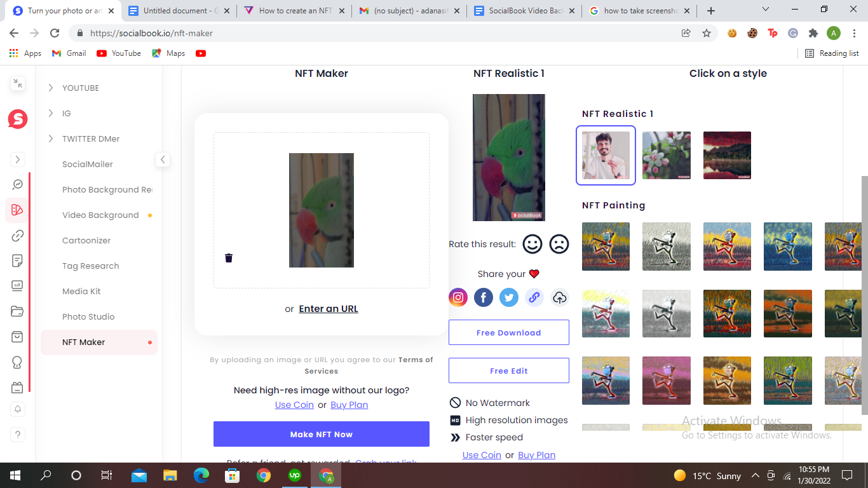Screen dimensions: 868x488
Task: Select NFT Maker in the menu
Action: (x=98, y=342)
